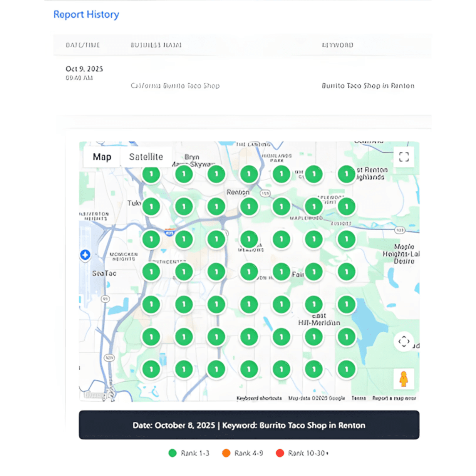The width and height of the screenshot is (476, 476).
Task: Click the Business Name column header
Action: (x=156, y=45)
